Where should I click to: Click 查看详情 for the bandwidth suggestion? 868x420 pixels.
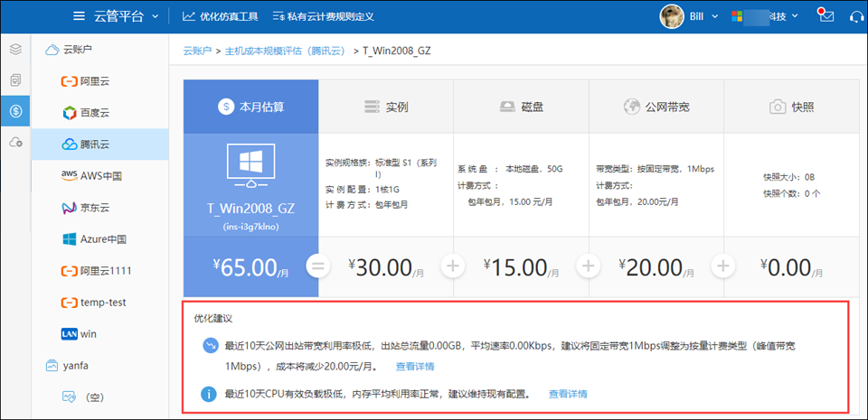[414, 367]
